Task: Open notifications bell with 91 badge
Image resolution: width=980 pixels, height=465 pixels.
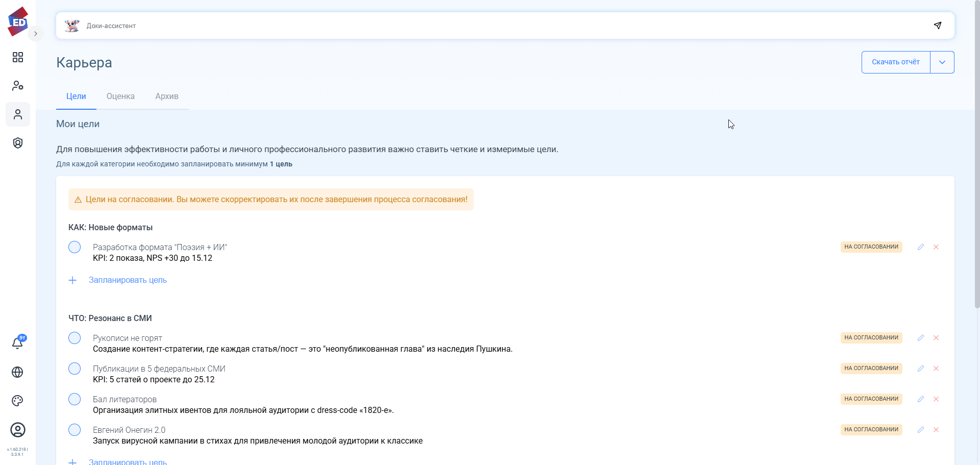Action: point(17,343)
